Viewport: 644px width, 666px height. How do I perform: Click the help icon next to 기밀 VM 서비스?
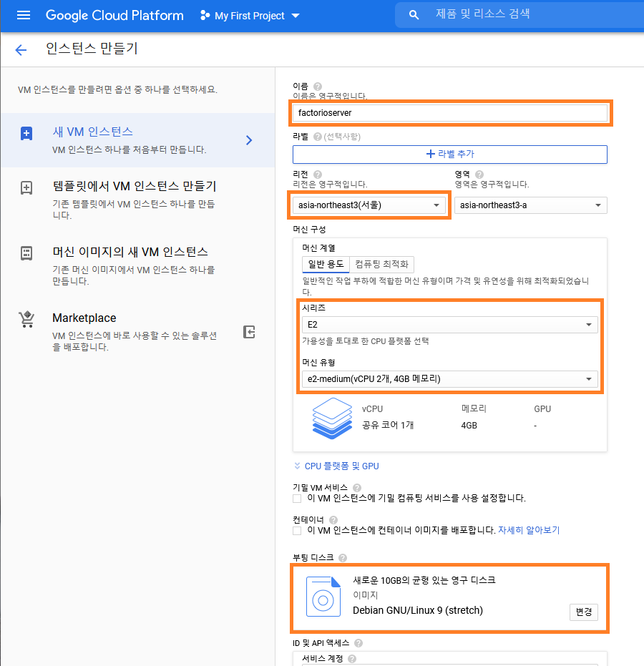pos(357,488)
